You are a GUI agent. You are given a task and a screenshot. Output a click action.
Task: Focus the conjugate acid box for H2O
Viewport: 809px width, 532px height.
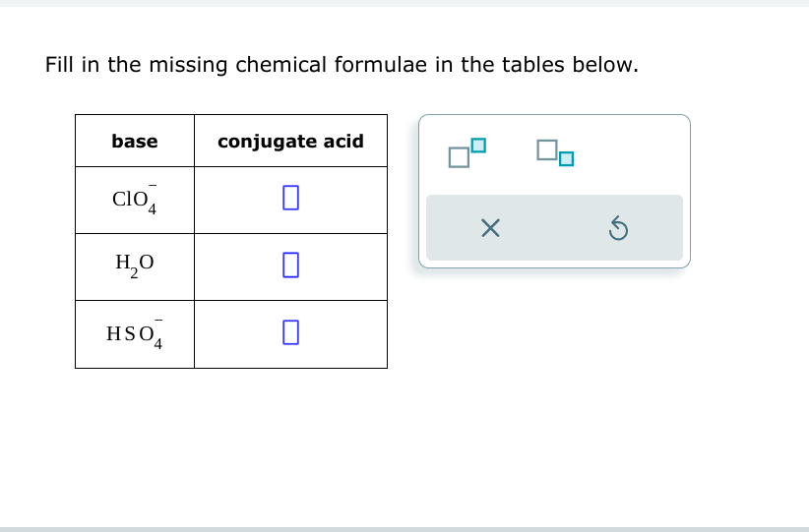[290, 265]
